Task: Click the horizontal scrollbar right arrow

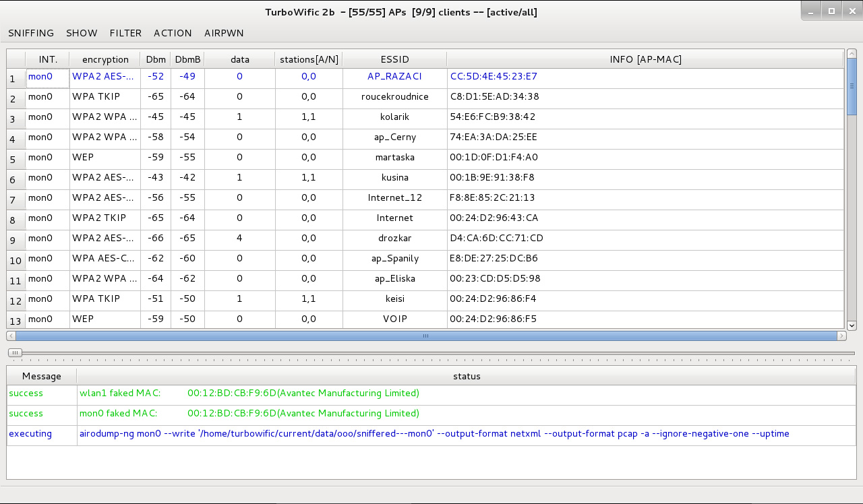Action: coord(841,336)
